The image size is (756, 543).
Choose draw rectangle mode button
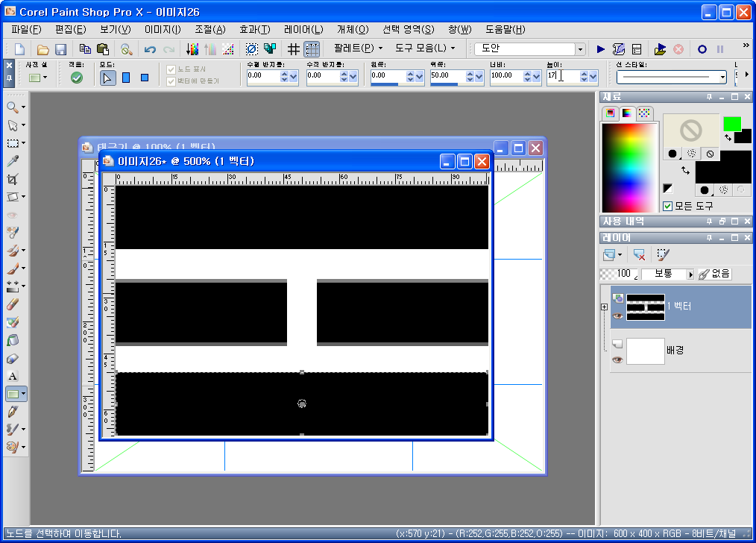[x=126, y=78]
